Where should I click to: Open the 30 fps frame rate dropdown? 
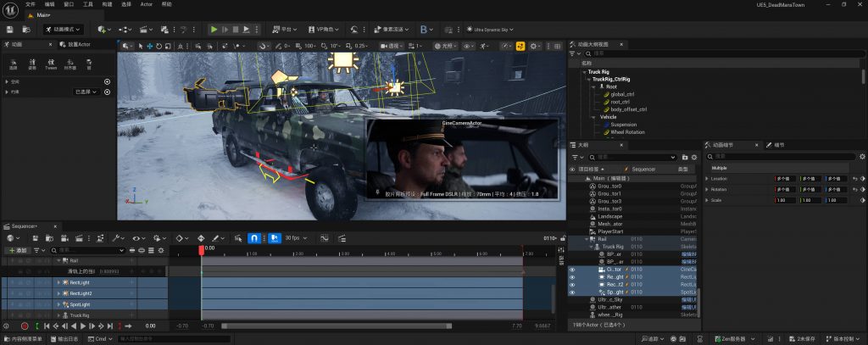(x=294, y=238)
